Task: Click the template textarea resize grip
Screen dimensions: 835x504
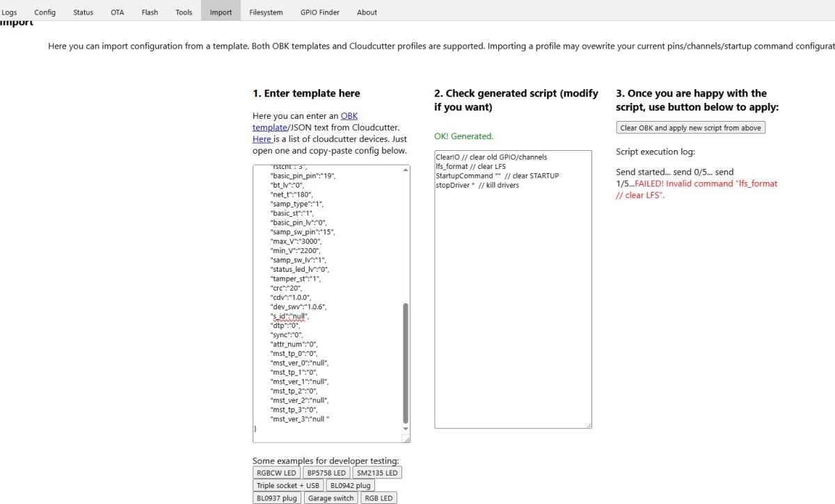Action: (x=406, y=439)
